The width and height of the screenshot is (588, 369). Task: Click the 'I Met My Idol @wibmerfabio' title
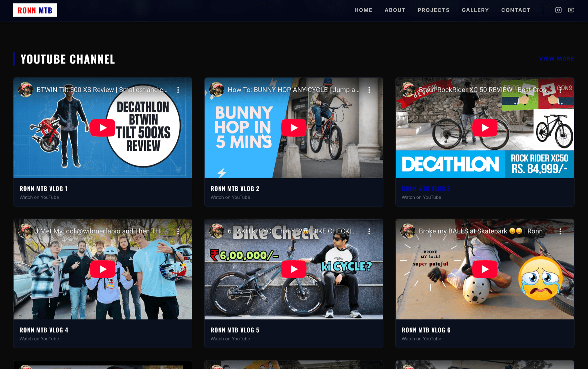[101, 231]
